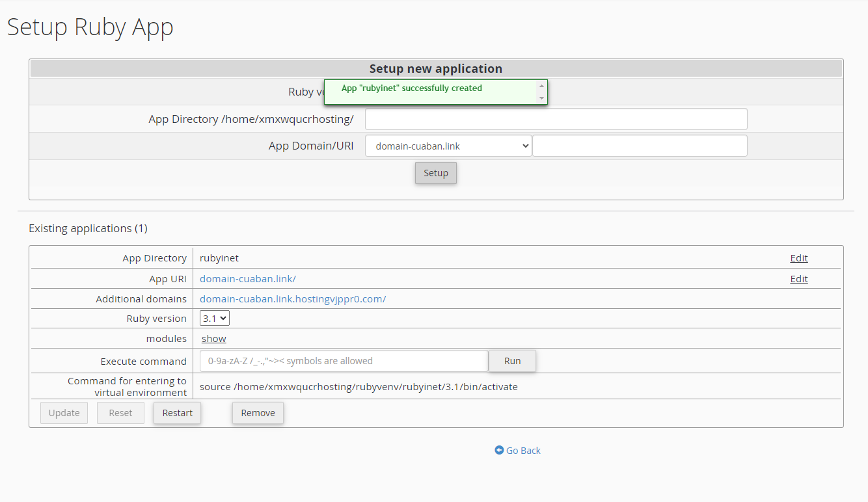Click the 'Setup new application' header
The width and height of the screenshot is (868, 502).
coord(436,69)
